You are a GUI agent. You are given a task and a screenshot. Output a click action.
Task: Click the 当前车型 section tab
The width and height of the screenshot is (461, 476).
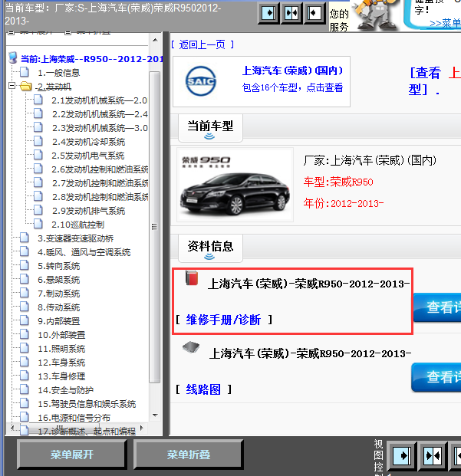click(210, 128)
